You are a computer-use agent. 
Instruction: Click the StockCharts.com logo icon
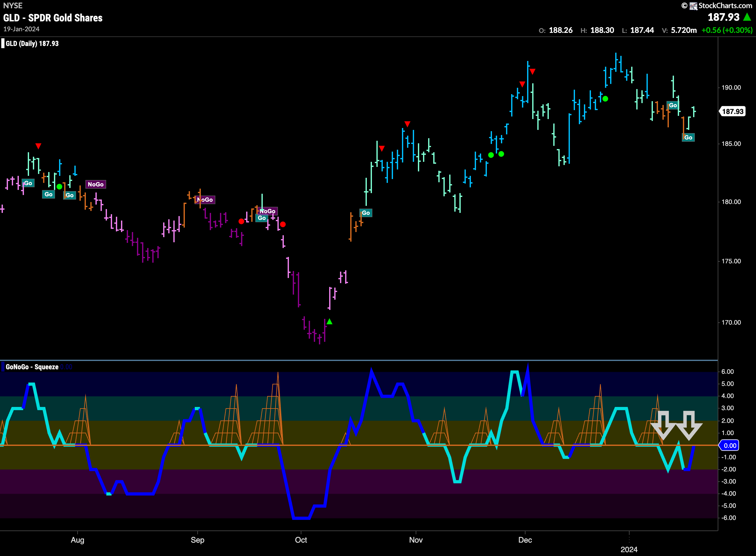693,6
